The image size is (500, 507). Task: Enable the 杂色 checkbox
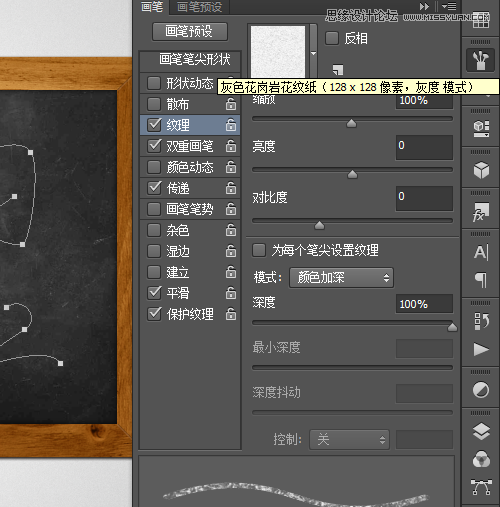(154, 230)
